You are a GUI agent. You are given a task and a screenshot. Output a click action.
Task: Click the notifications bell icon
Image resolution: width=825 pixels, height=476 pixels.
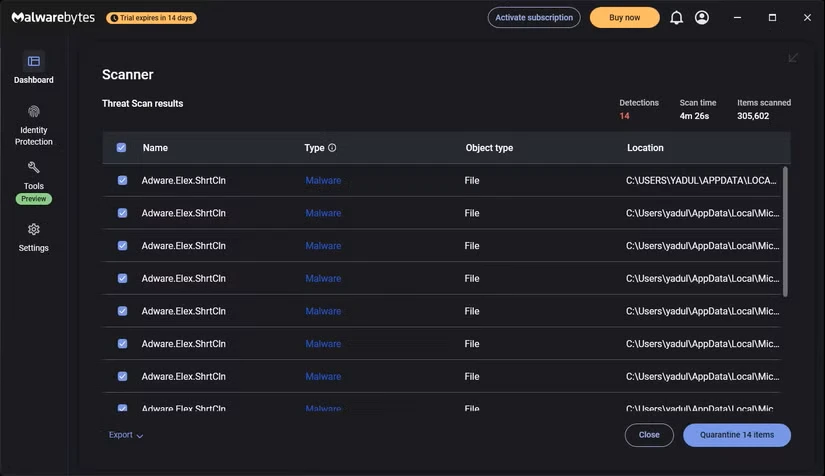pos(676,18)
